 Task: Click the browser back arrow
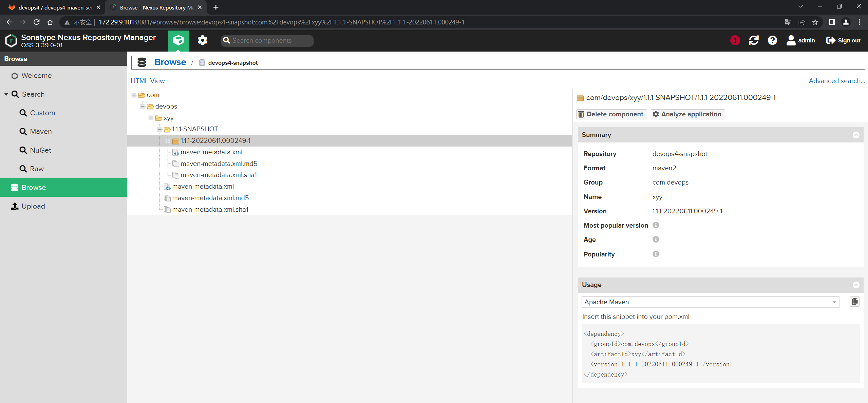pos(10,22)
